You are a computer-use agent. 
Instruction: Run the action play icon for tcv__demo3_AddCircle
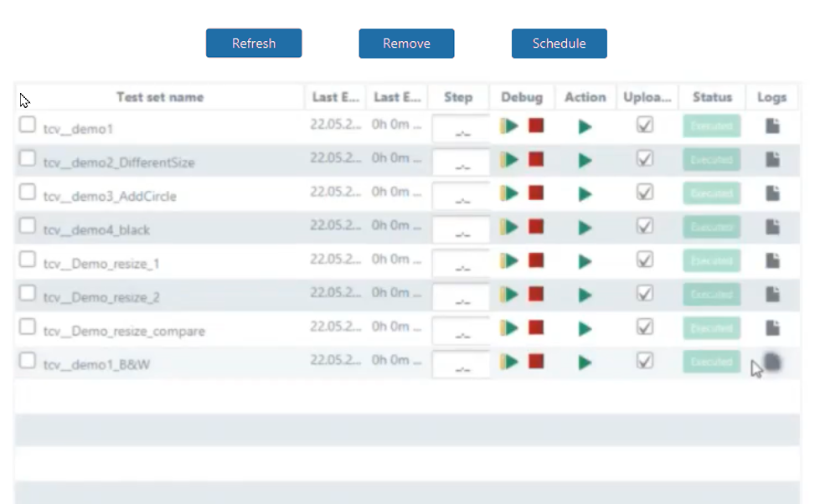585,193
